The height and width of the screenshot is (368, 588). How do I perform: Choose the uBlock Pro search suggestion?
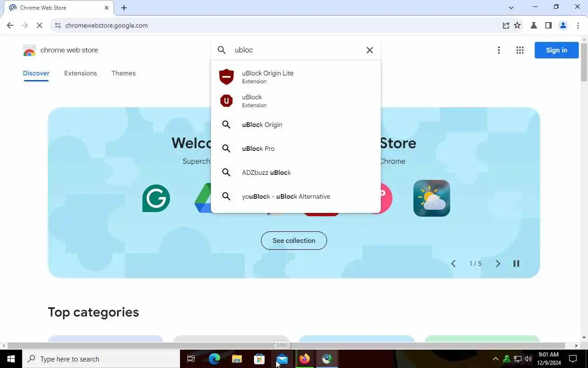pos(296,149)
